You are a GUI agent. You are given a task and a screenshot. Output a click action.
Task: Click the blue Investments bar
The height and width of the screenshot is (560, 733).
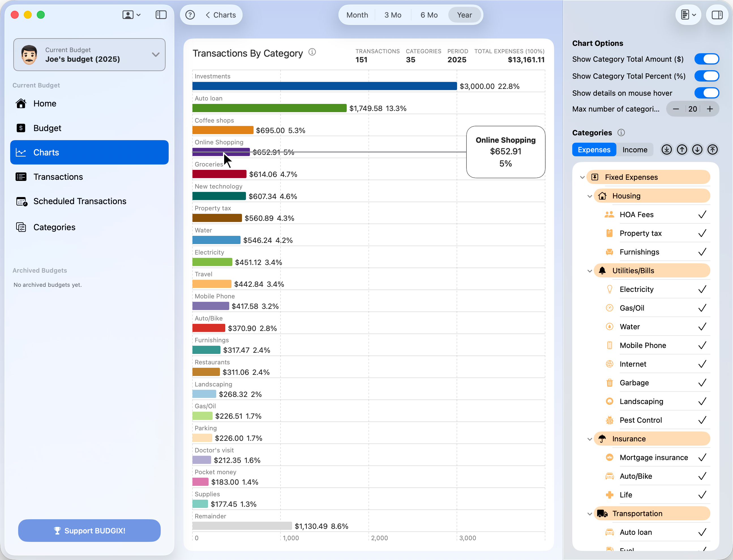[324, 86]
